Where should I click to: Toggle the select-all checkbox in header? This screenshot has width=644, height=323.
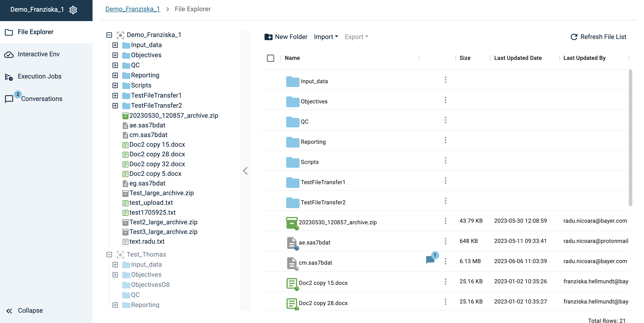(270, 58)
